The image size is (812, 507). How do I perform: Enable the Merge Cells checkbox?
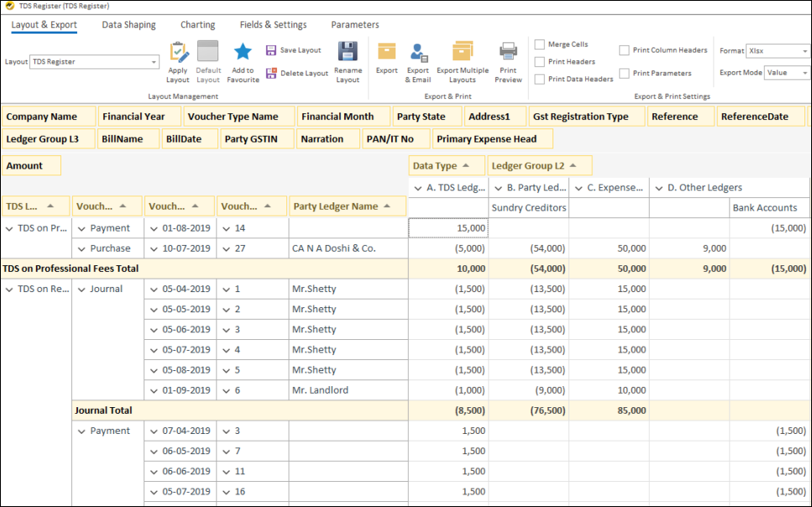540,44
